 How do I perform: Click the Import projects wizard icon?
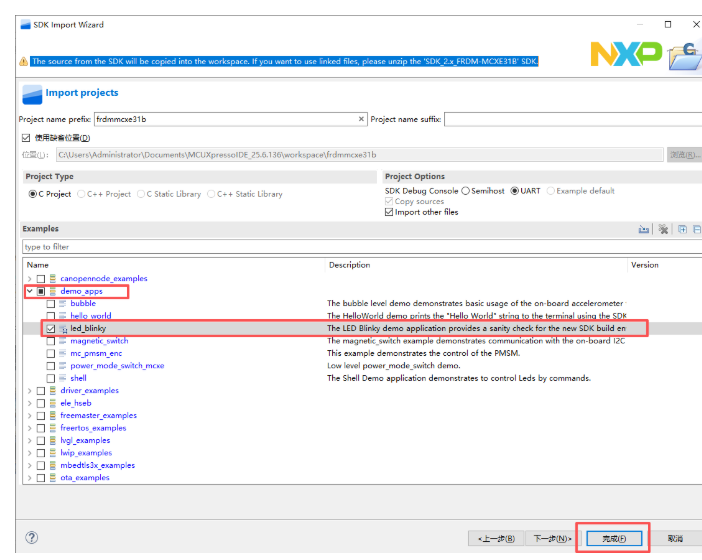pos(32,94)
